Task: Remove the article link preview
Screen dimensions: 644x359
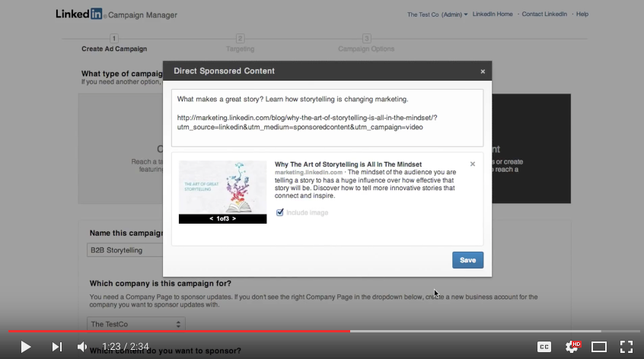Action: (472, 164)
